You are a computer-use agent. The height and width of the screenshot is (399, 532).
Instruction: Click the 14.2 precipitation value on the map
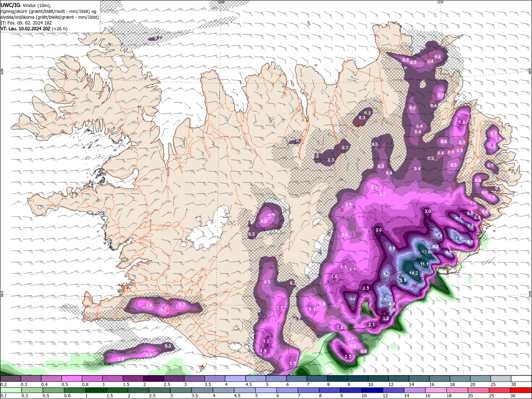tap(414, 273)
